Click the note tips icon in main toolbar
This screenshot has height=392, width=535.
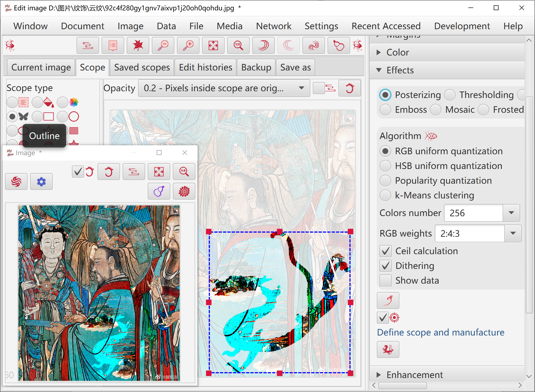(x=113, y=45)
